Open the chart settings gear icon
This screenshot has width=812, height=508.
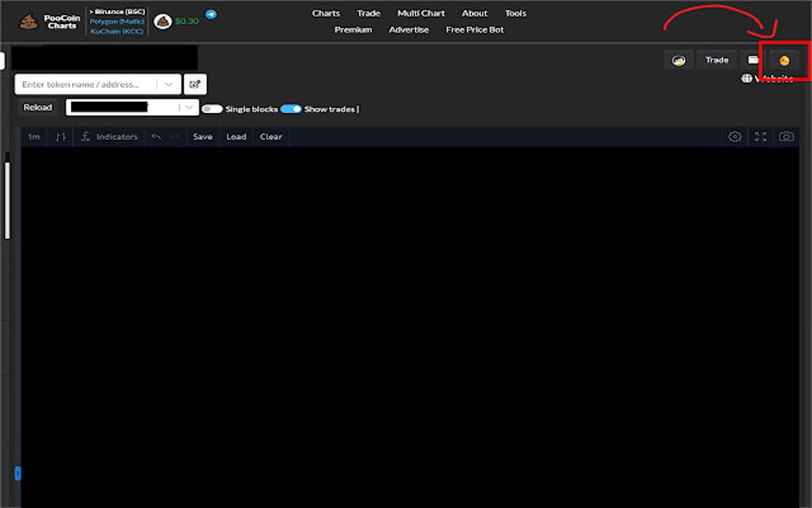tap(734, 136)
